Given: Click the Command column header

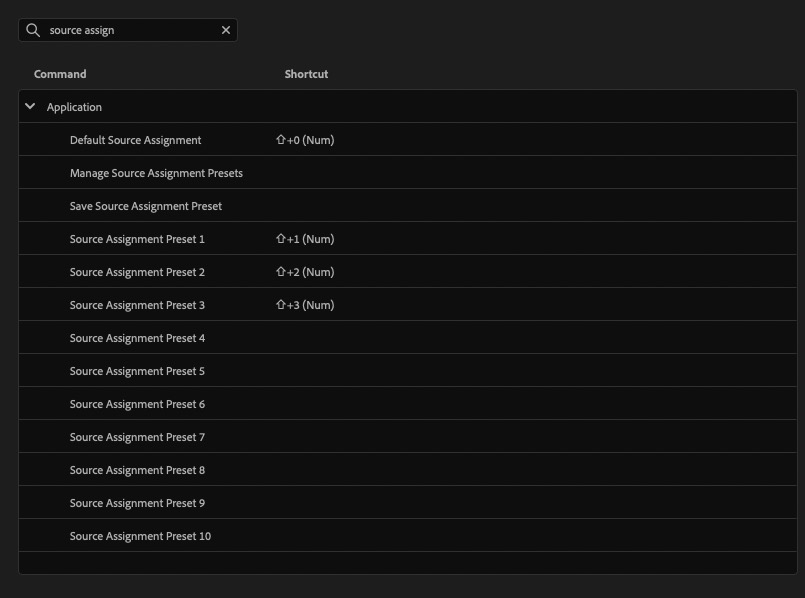Looking at the screenshot, I should (60, 74).
